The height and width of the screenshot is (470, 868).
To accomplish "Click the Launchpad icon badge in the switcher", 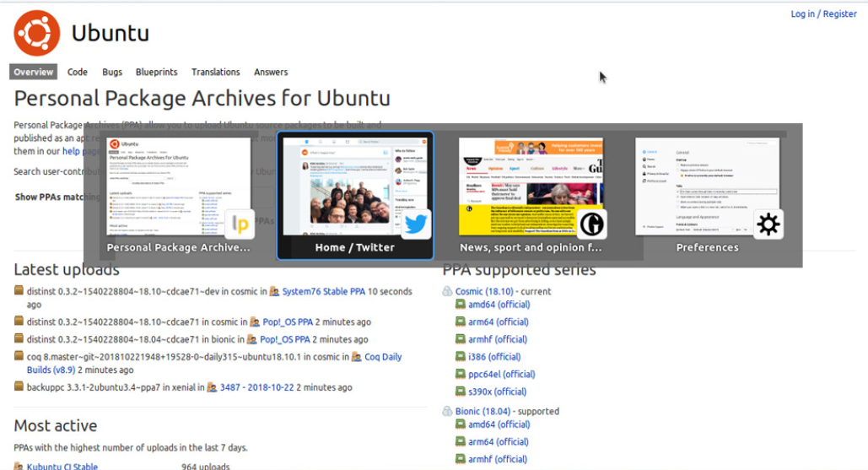I will (240, 224).
